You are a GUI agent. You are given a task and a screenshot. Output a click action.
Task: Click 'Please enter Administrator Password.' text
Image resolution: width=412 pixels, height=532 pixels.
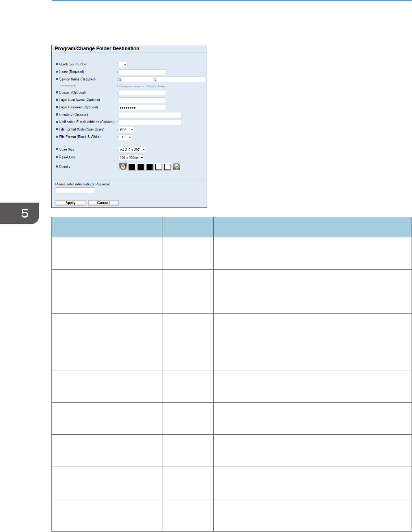(x=83, y=184)
